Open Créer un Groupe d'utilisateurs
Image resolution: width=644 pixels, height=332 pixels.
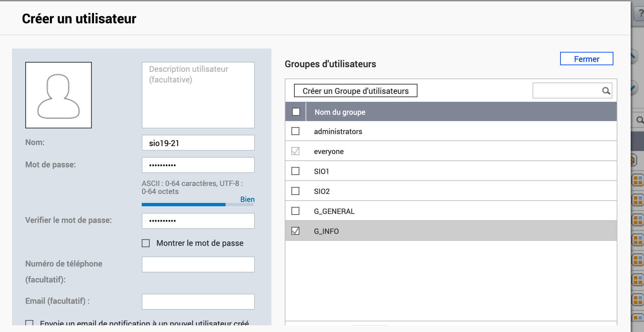pos(355,91)
